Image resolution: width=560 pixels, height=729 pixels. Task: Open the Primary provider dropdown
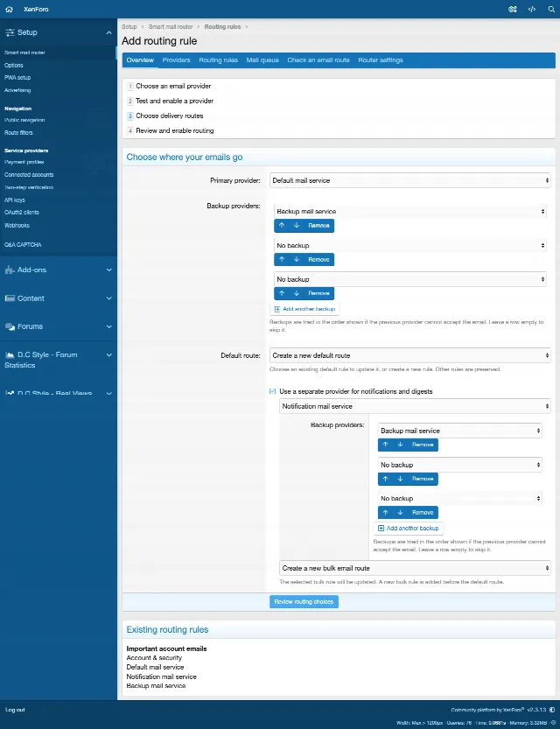(x=409, y=180)
